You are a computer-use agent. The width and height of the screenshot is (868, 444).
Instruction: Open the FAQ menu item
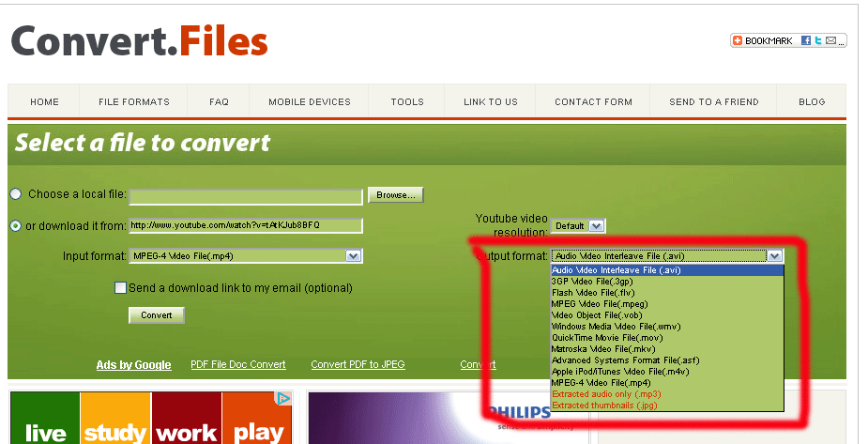pos(219,102)
